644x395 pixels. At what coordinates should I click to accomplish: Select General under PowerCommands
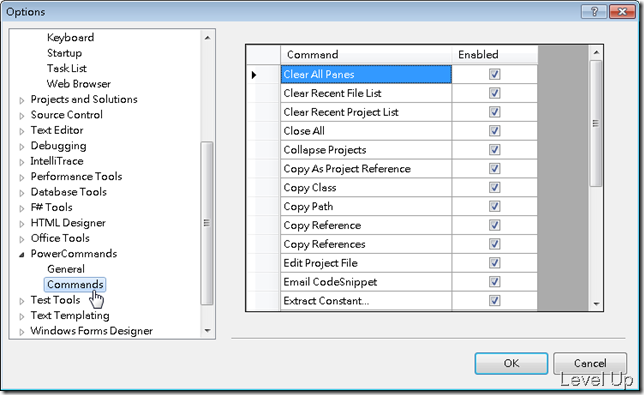[66, 269]
